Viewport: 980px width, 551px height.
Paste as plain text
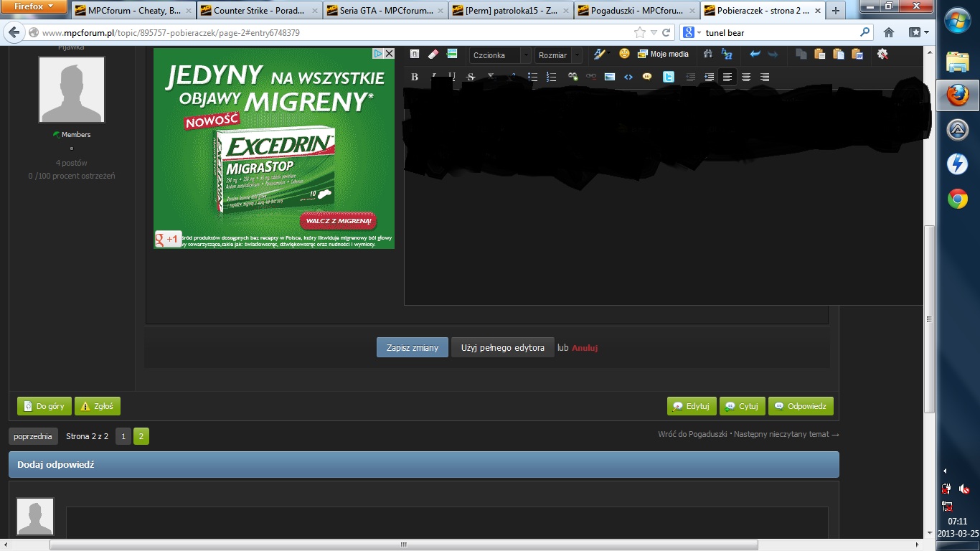(838, 54)
